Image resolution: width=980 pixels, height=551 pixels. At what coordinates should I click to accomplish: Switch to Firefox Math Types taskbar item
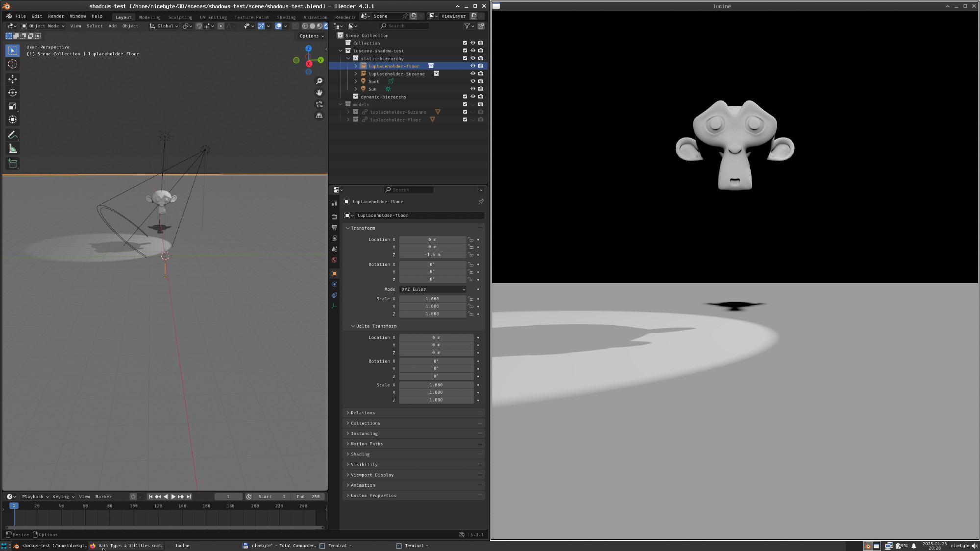click(x=126, y=546)
